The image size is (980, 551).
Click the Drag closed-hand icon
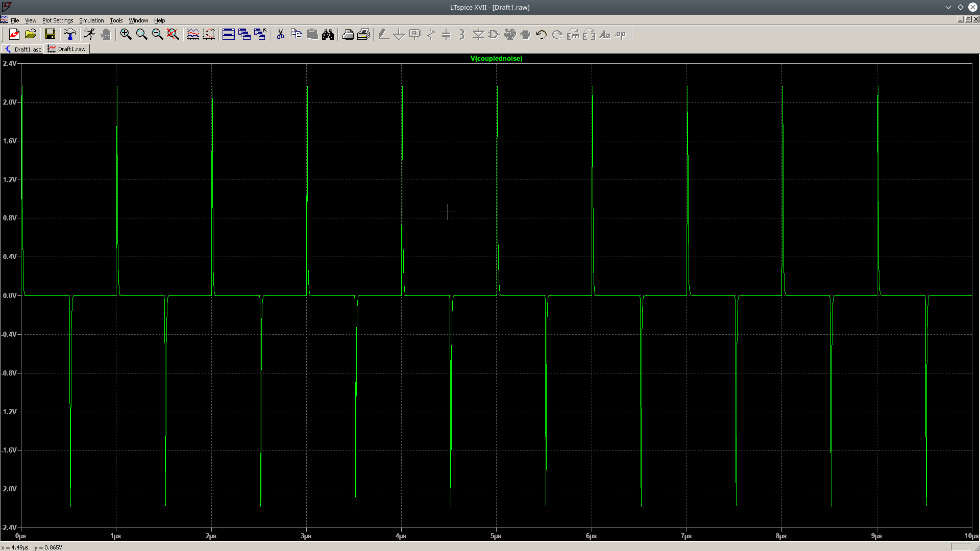(x=525, y=34)
